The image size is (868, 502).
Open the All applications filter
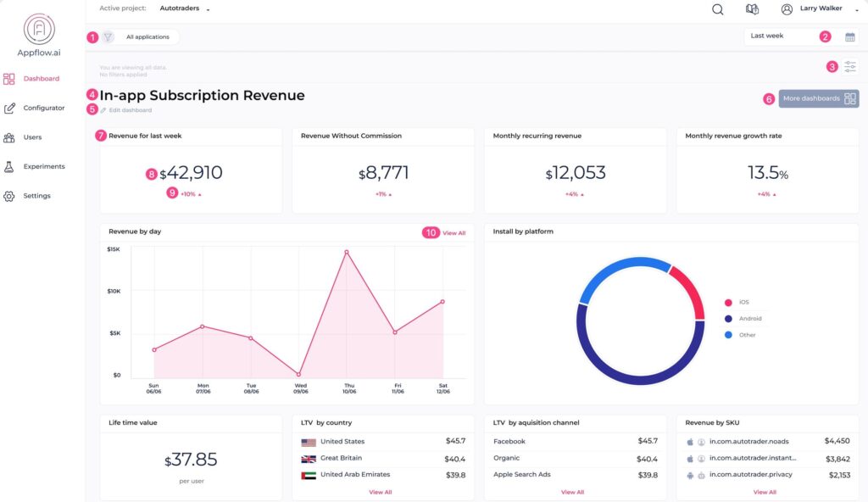coord(147,37)
